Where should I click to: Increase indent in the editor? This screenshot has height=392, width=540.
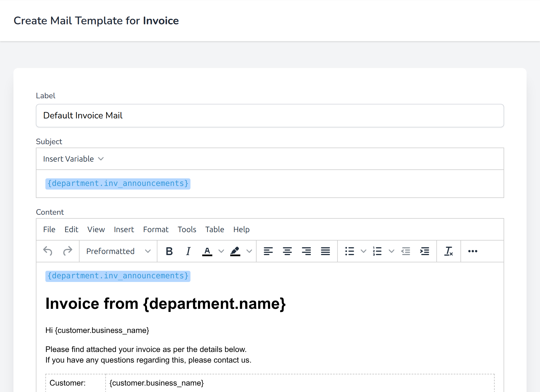[x=425, y=251]
